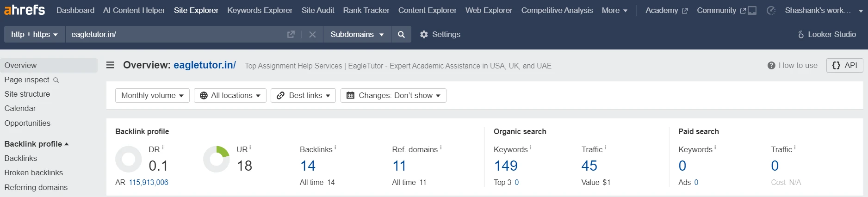Open Backlinks report in sidebar

point(20,158)
